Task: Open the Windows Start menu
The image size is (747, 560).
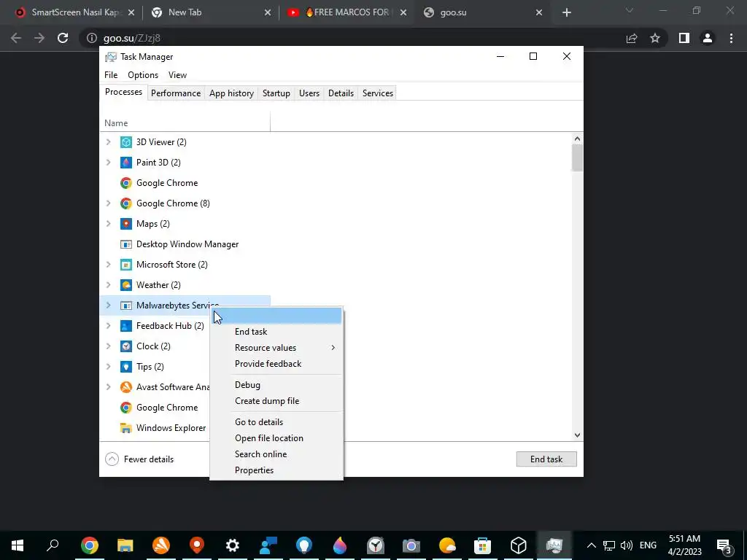Action: (x=18, y=545)
